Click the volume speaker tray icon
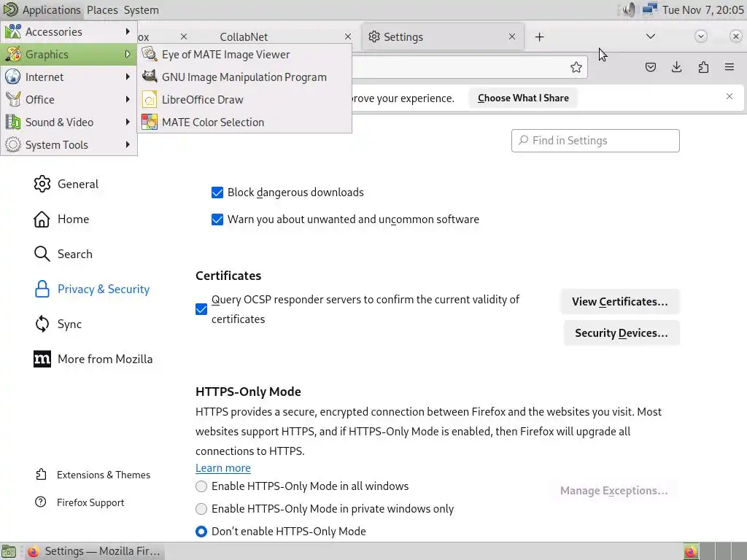Screen dimensions: 747x560 pyautogui.click(x=628, y=9)
